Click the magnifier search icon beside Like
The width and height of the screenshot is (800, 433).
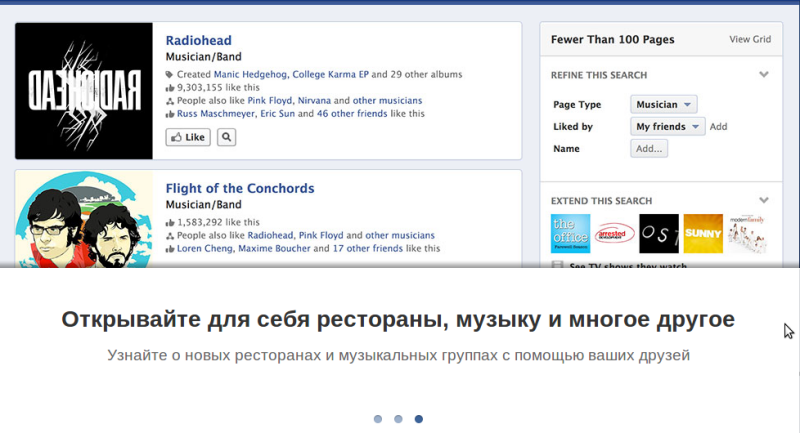click(227, 137)
